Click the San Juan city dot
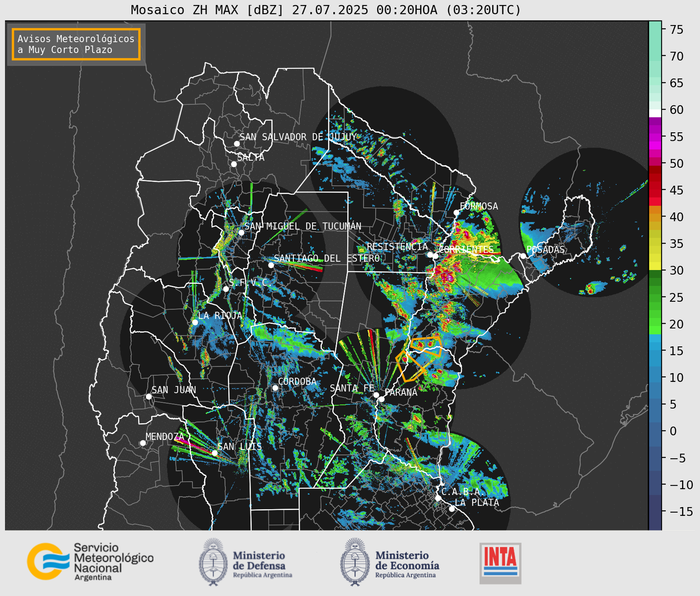The width and height of the screenshot is (700, 596). tap(149, 396)
